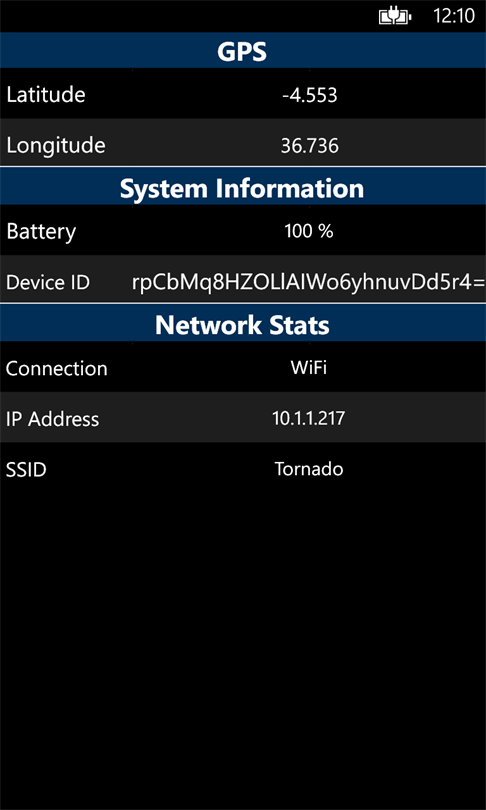Screen dimensions: 486x810
Task: Tap the WiFi connection value
Action: (309, 368)
